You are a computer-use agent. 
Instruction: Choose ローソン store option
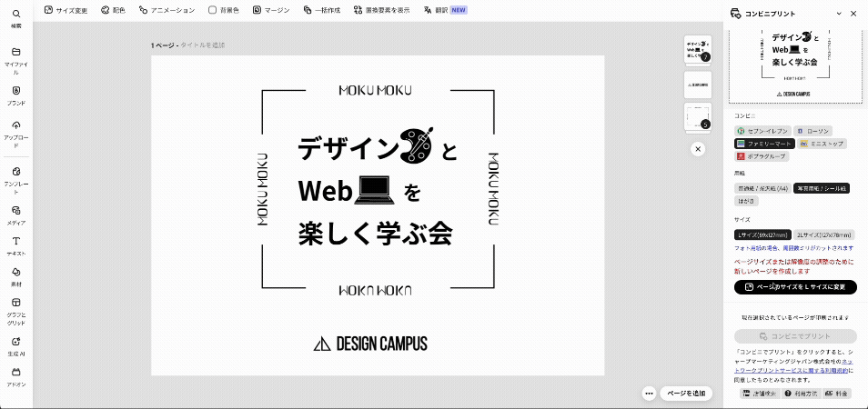click(x=813, y=131)
